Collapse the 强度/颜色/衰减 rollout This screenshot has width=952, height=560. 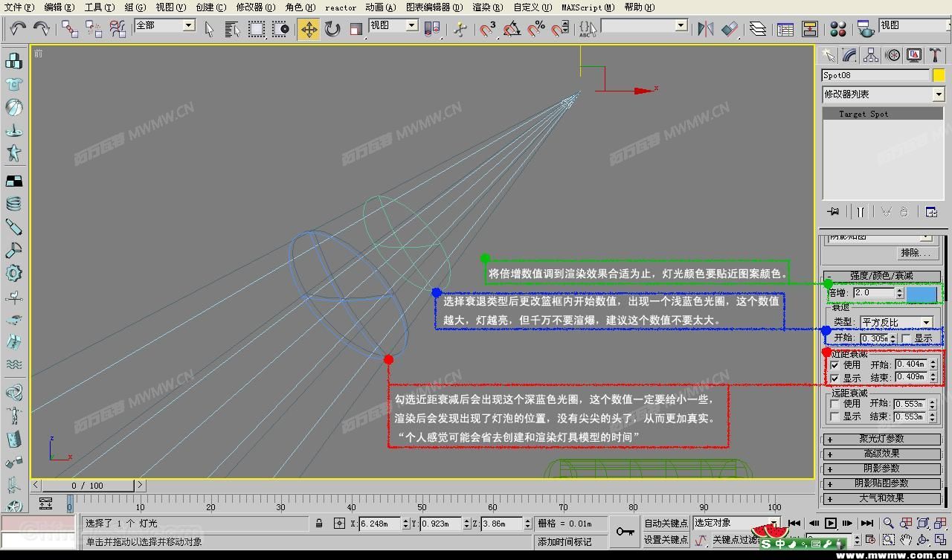(881, 276)
